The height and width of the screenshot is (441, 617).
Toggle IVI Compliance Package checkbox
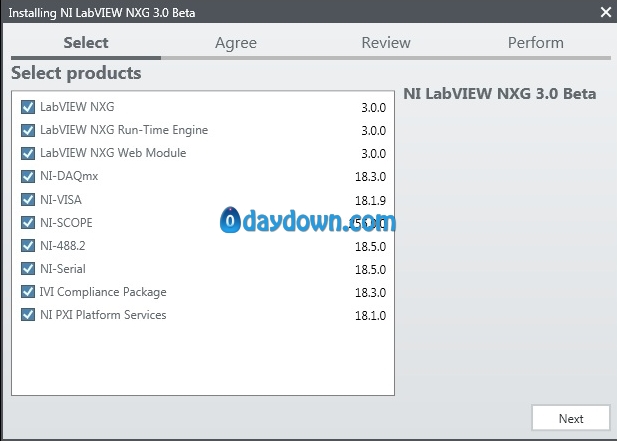(28, 292)
